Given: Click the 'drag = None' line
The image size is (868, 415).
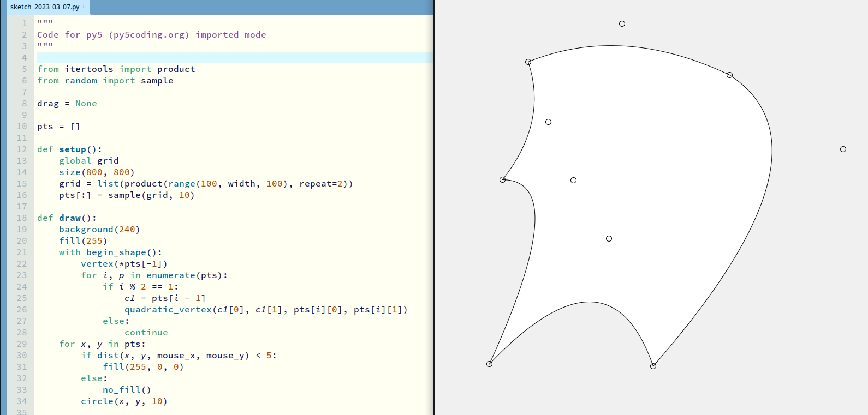Looking at the screenshot, I should (67, 104).
